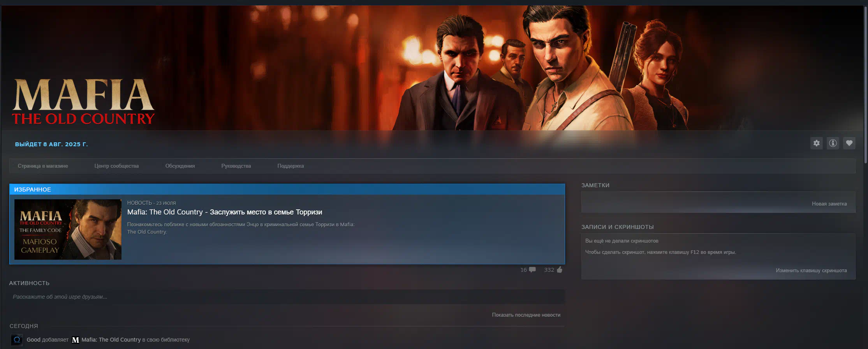Screen dimensions: 868x349
Task: Show game info icon
Action: click(x=833, y=143)
